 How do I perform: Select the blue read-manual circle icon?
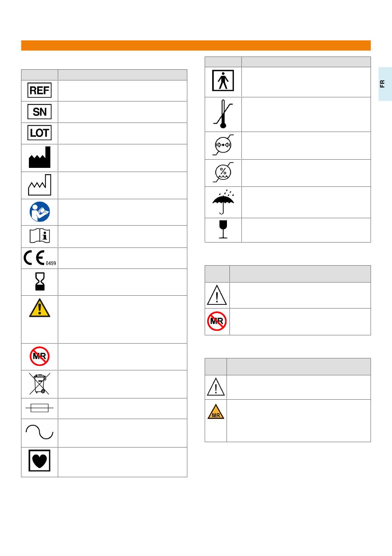pos(40,212)
